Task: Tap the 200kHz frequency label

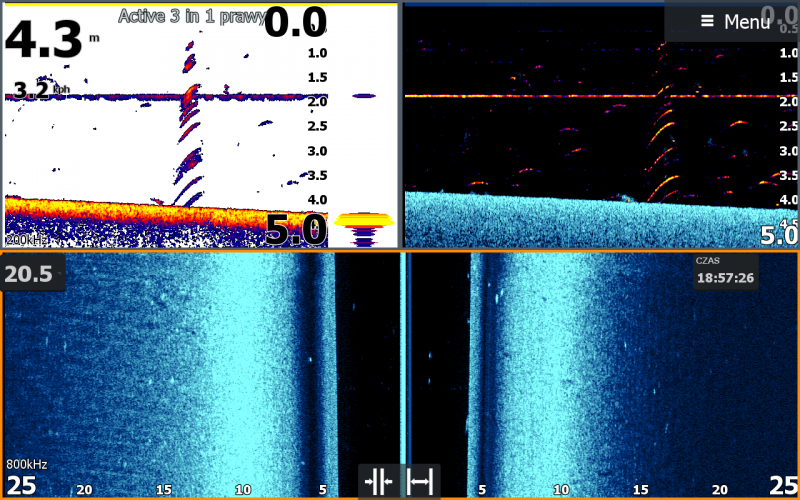Action: pyautogui.click(x=24, y=240)
